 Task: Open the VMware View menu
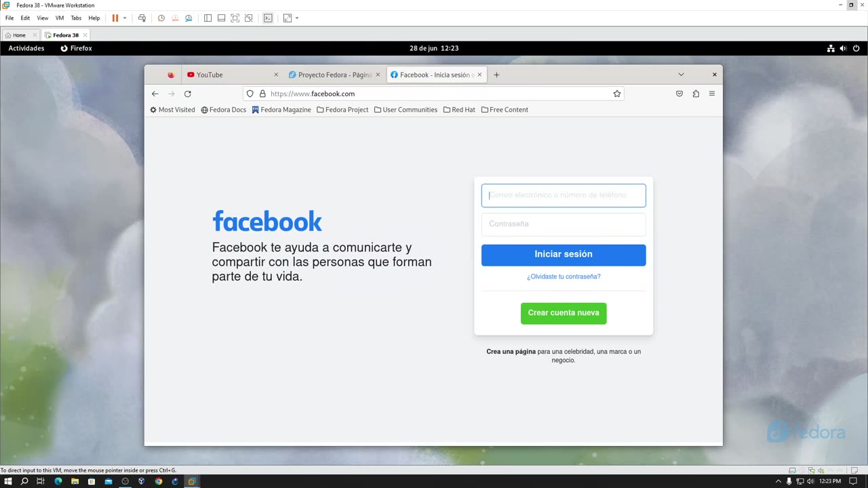(43, 18)
